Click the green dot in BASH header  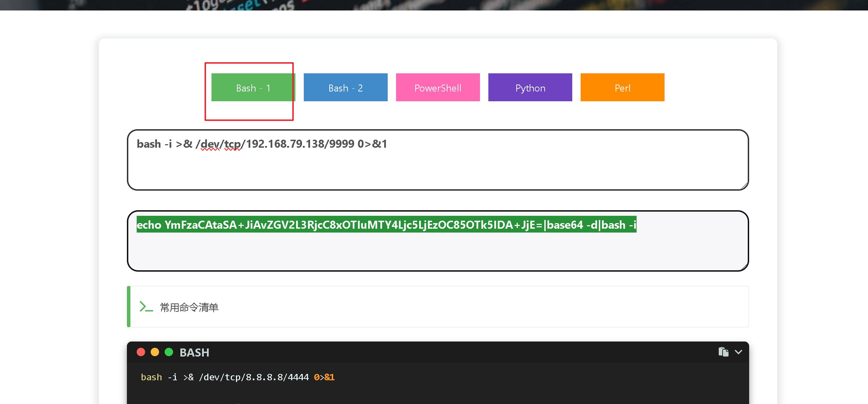(x=169, y=352)
